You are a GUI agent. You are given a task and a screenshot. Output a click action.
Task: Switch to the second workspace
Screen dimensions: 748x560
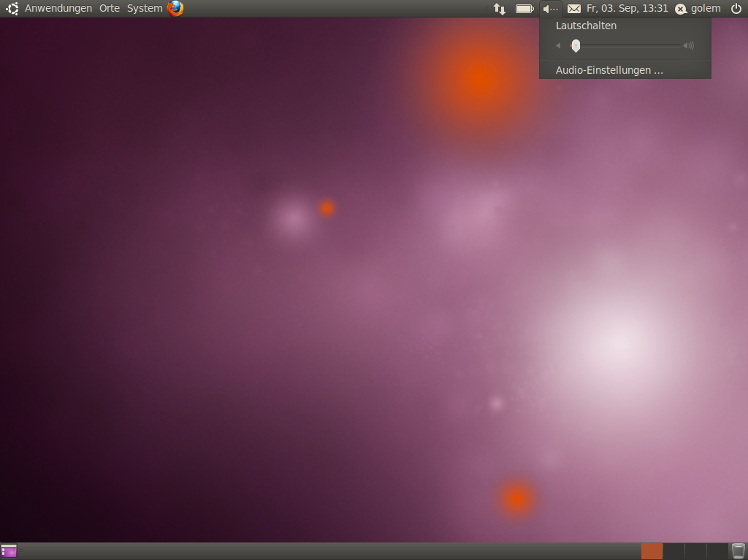(x=673, y=551)
